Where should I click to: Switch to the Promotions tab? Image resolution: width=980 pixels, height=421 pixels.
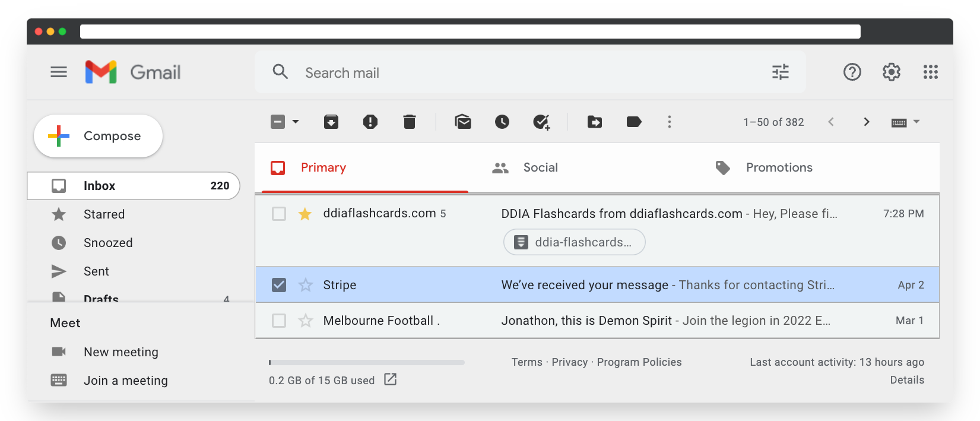tap(779, 168)
